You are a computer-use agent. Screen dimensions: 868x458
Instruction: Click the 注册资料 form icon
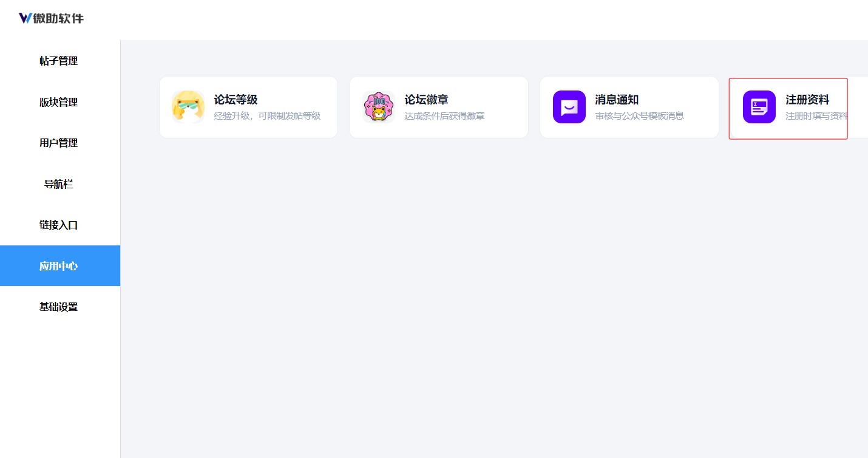759,107
